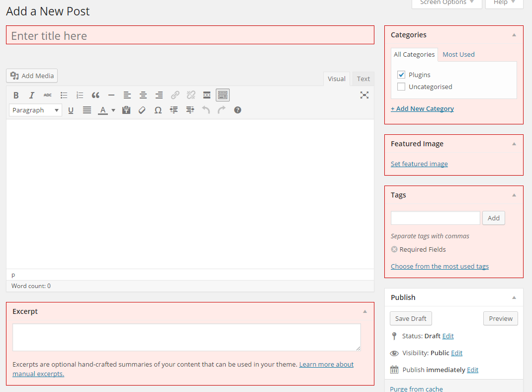
Task: Collapse the Tags panel
Action: click(x=514, y=195)
